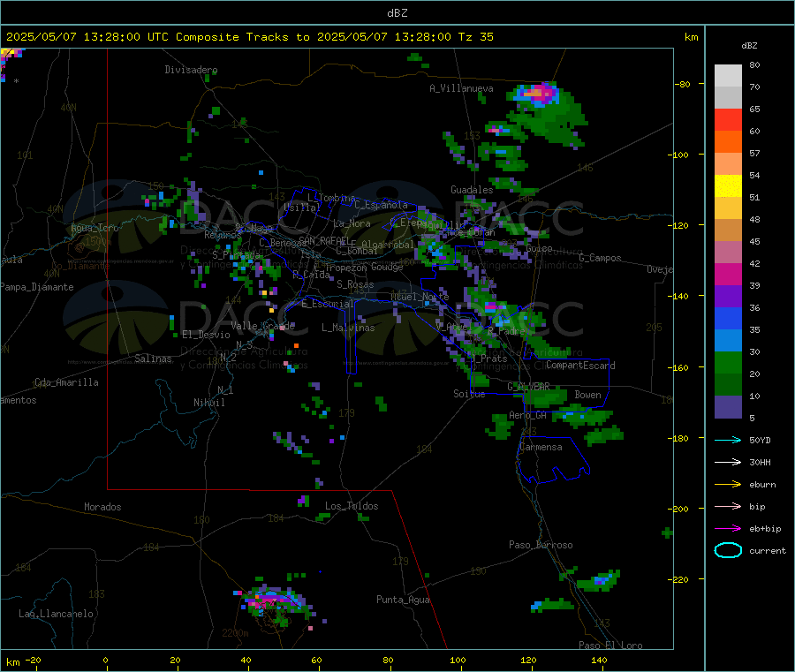Click the eburn yellow arrow legend icon
This screenshot has width=795, height=672.
coord(728,484)
